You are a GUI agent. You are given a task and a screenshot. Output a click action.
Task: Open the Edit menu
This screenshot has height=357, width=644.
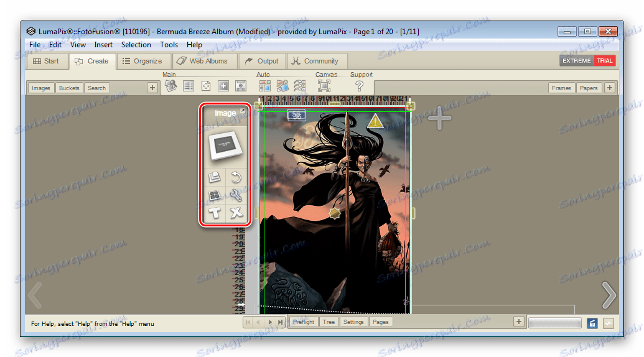pyautogui.click(x=55, y=45)
